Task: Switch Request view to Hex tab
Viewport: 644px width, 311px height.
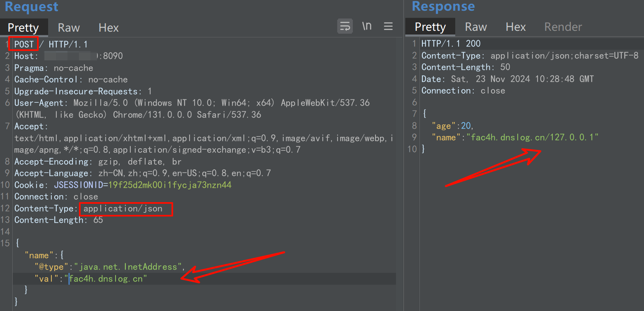Action: [x=109, y=28]
